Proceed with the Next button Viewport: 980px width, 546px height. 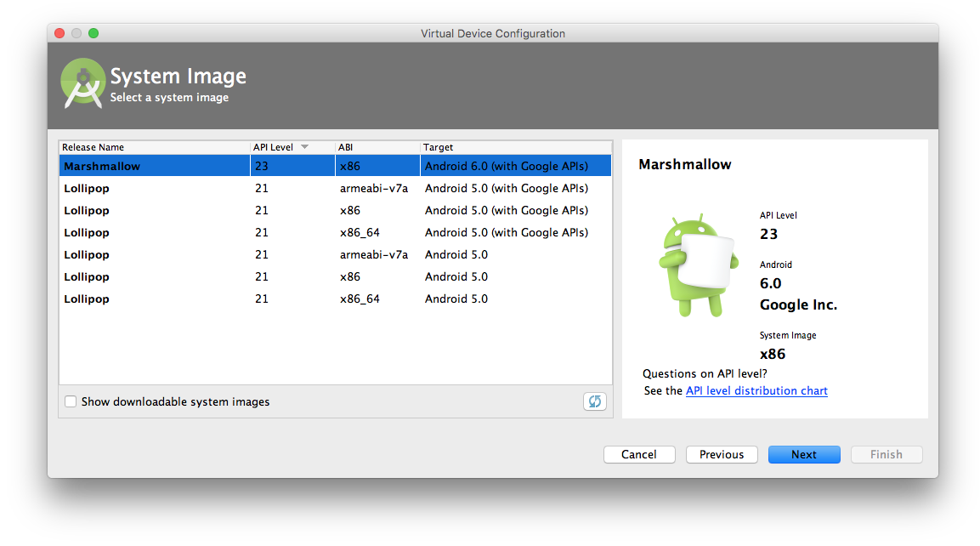coord(804,455)
